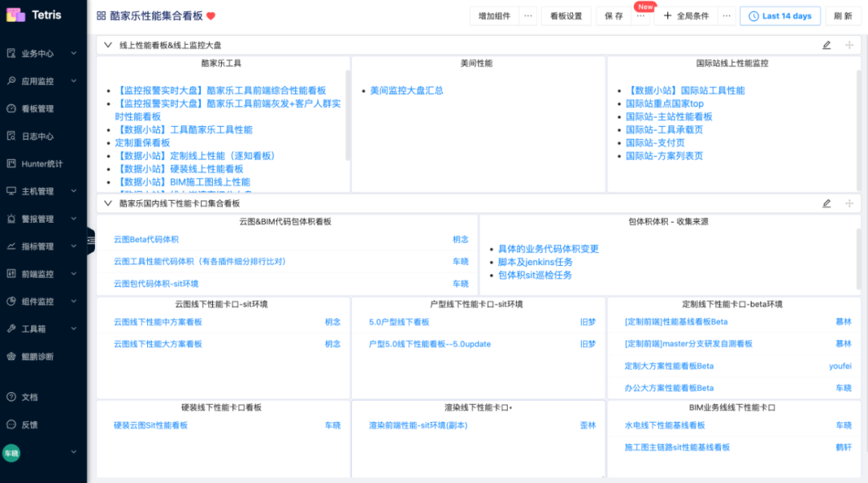Open 5.0户型线下看板 link
Image resolution: width=868 pixels, height=483 pixels.
click(399, 321)
